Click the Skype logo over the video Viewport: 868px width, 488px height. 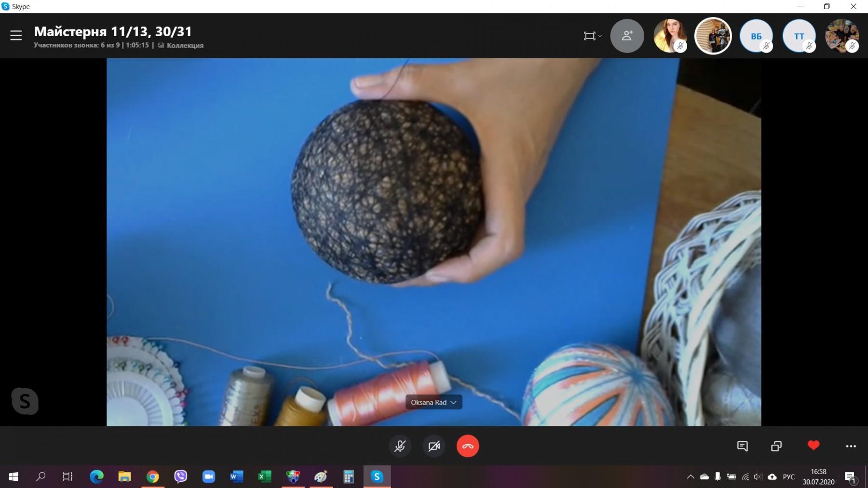tap(25, 401)
